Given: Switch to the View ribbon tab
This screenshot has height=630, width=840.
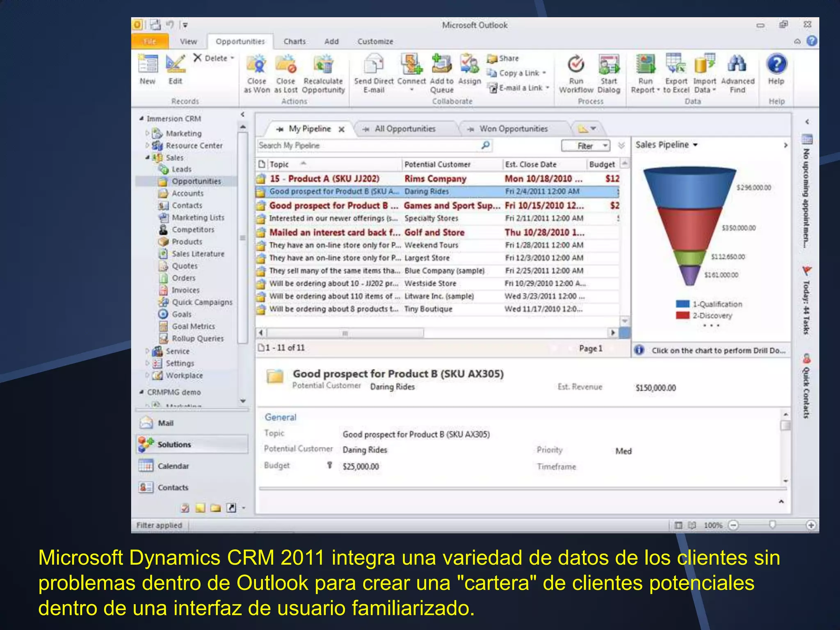Looking at the screenshot, I should (188, 41).
